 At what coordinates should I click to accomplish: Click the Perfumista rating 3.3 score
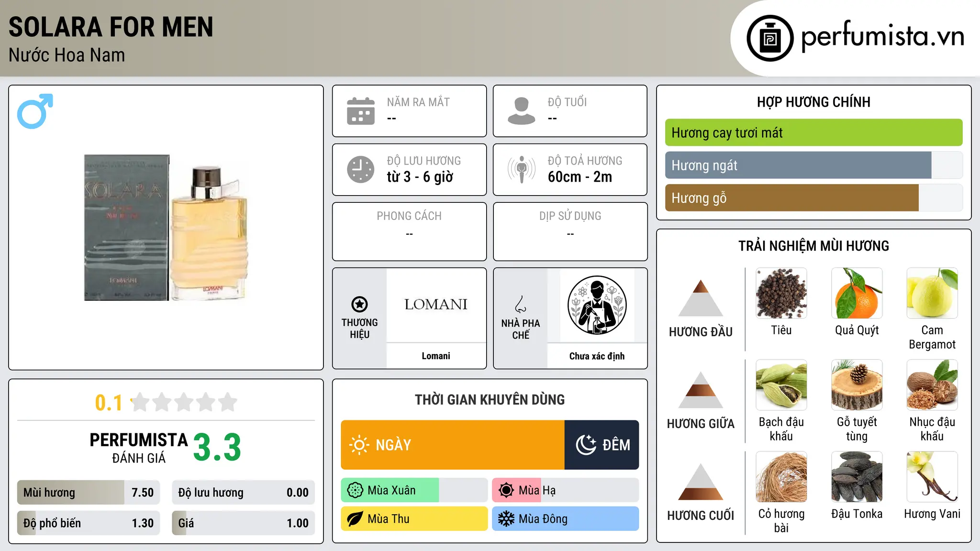tap(217, 448)
